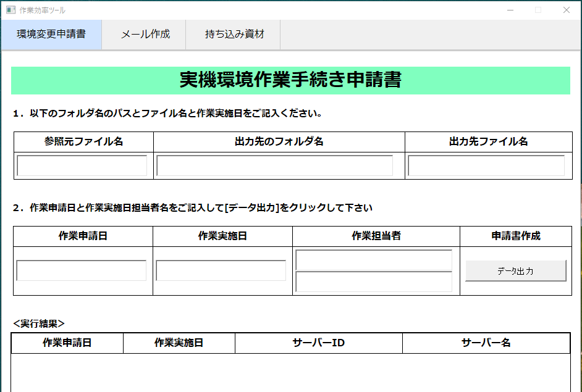The height and width of the screenshot is (392, 582).
Task: Click the empty 実行結果 list area
Action: pos(290,373)
